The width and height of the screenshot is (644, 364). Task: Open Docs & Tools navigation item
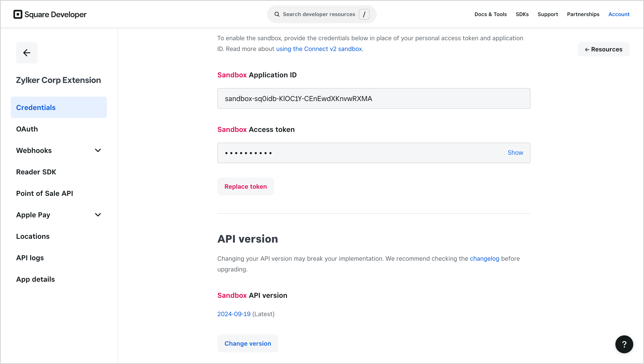coord(491,14)
